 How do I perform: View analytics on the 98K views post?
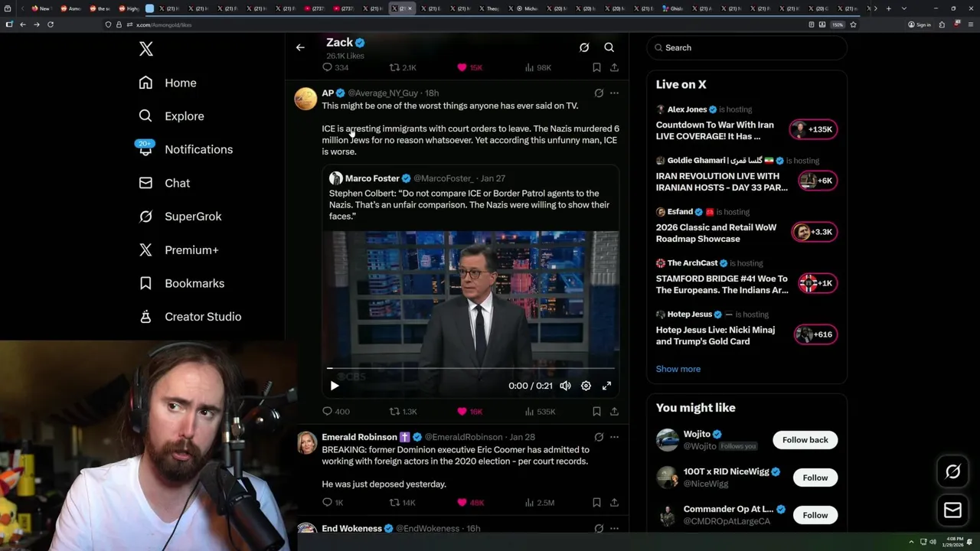point(537,67)
